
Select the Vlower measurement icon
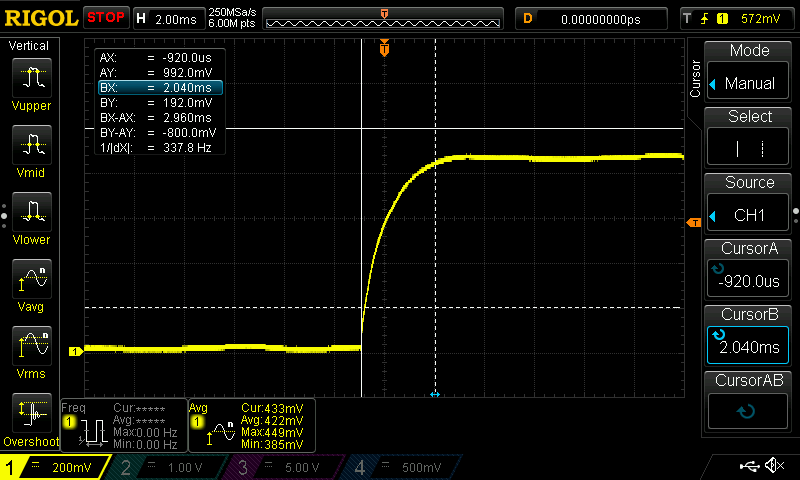tap(32, 212)
